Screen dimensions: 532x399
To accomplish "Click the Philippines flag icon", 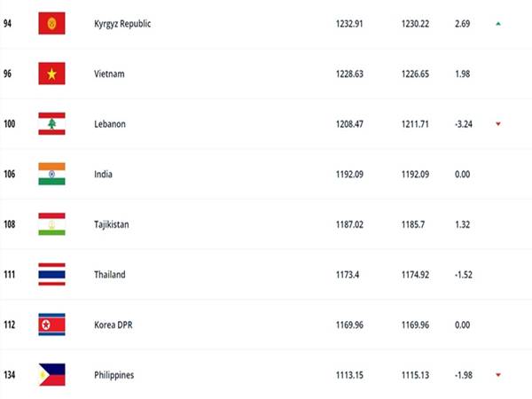I will pyautogui.click(x=51, y=375).
